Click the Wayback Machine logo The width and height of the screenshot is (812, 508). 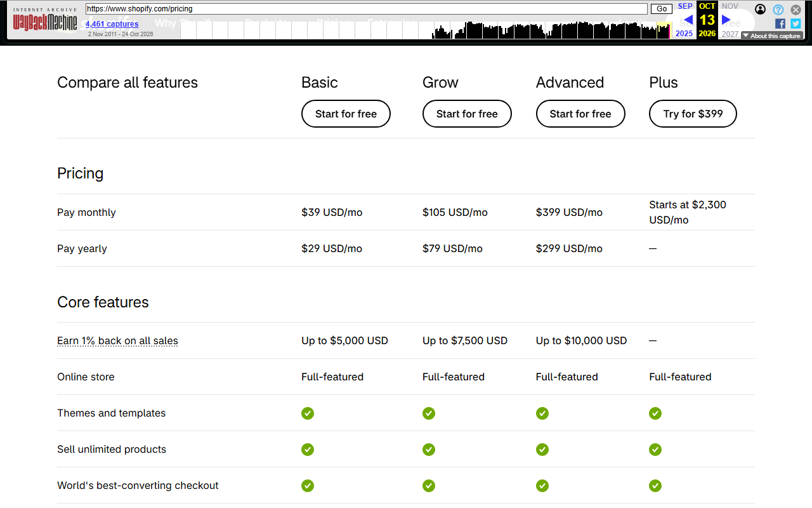pos(45,23)
